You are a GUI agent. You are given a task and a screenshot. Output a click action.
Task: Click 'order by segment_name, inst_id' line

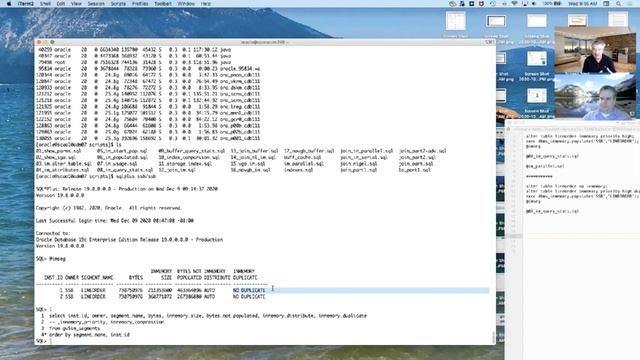pyautogui.click(x=89, y=335)
